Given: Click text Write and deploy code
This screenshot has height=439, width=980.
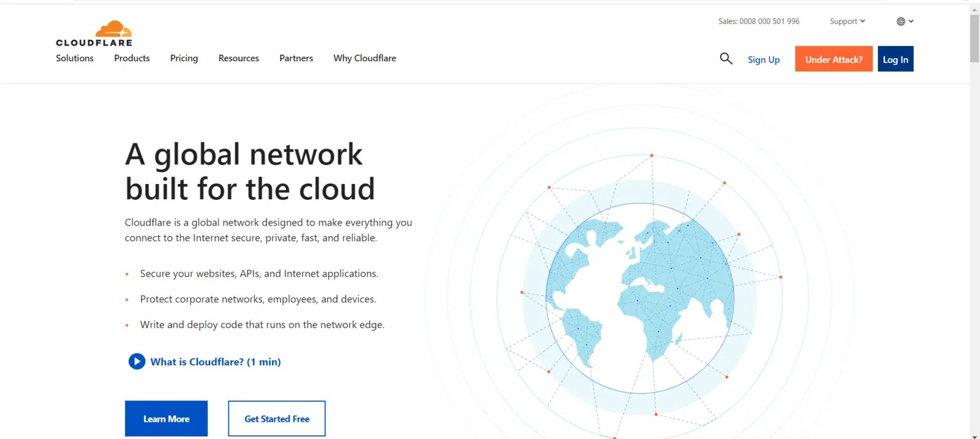Looking at the screenshot, I should (262, 325).
